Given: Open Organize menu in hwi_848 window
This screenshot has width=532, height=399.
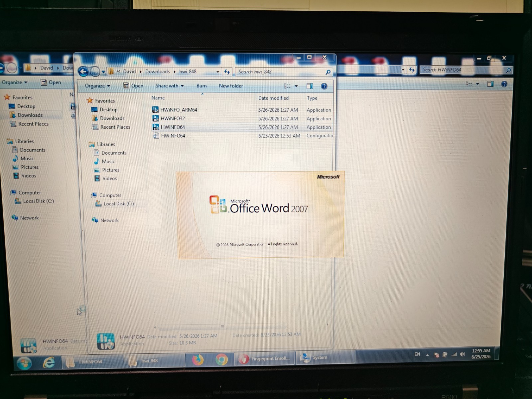Looking at the screenshot, I should [x=97, y=86].
